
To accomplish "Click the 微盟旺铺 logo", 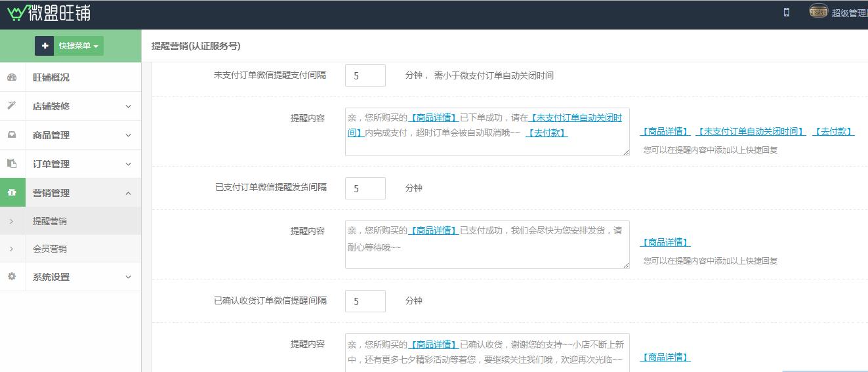I will 49,13.
